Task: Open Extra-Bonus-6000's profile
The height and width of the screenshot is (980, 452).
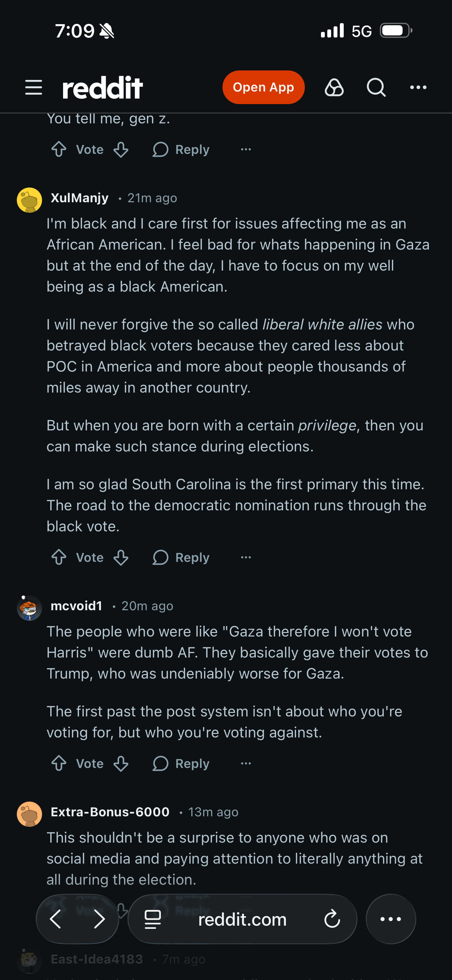Action: 110,812
